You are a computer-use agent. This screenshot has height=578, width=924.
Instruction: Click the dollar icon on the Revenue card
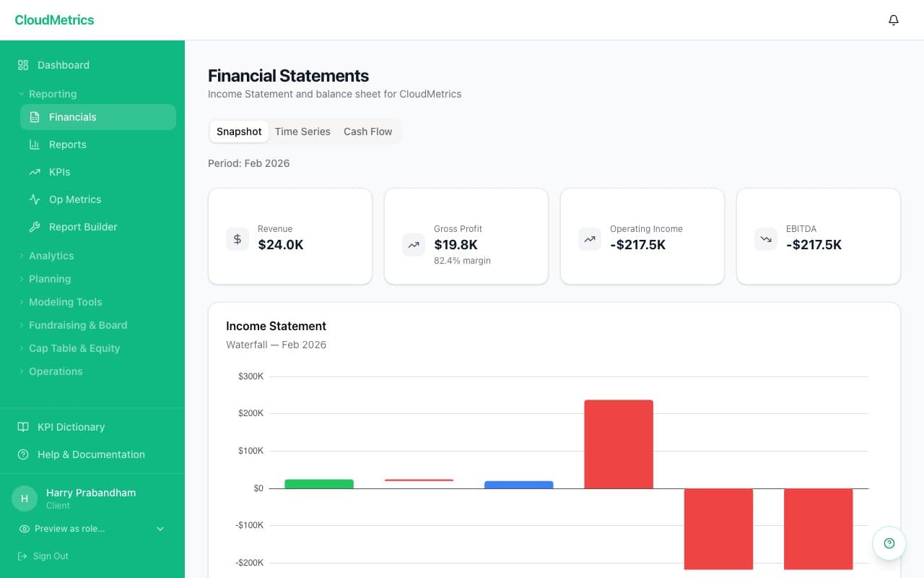tap(237, 239)
